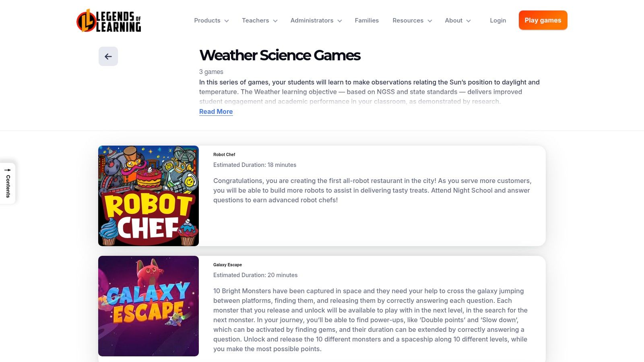Click the Legends of Learning logo
Viewport: 644px width, 362px height.
(109, 21)
